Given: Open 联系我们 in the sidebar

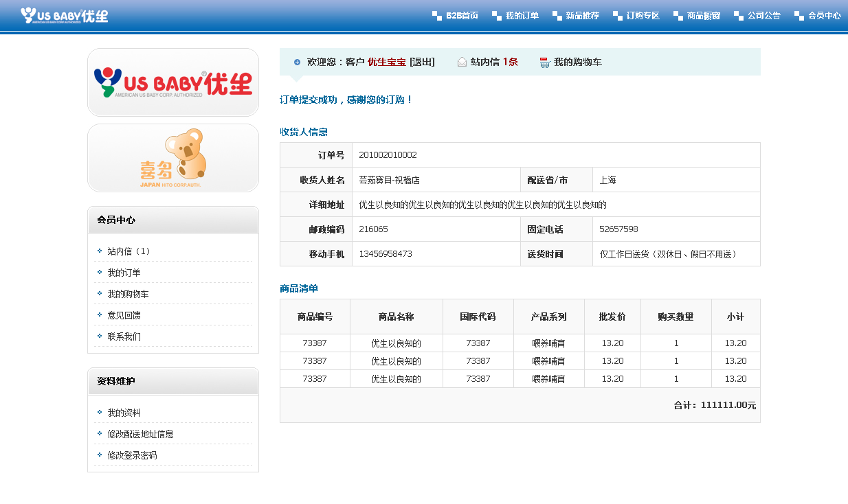Looking at the screenshot, I should [124, 336].
